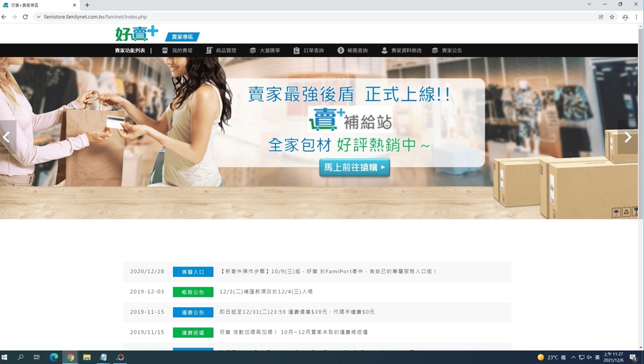644x364 pixels.
Task: View site information icon in address bar
Action: coord(38,17)
